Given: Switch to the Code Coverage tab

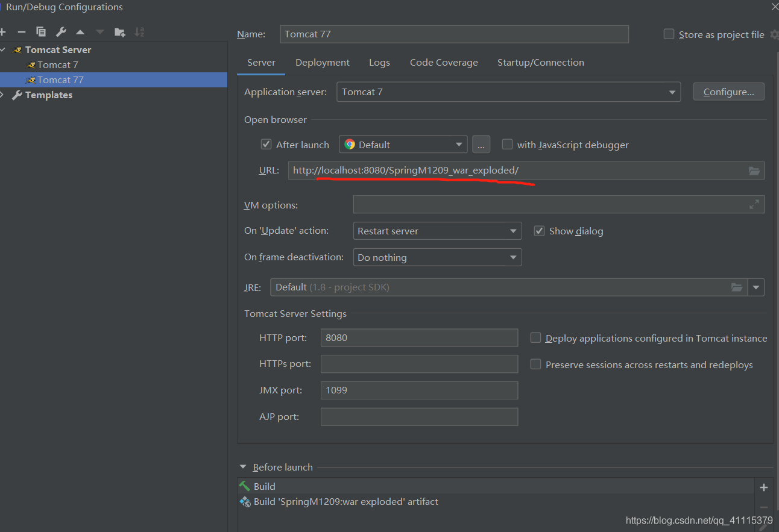Looking at the screenshot, I should click(x=444, y=63).
